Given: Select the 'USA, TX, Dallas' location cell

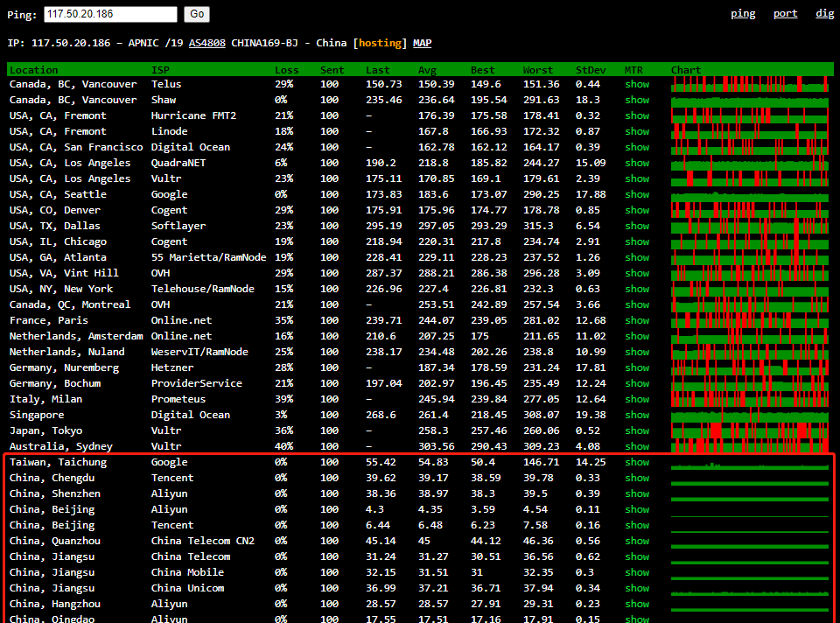Looking at the screenshot, I should pyautogui.click(x=54, y=226).
